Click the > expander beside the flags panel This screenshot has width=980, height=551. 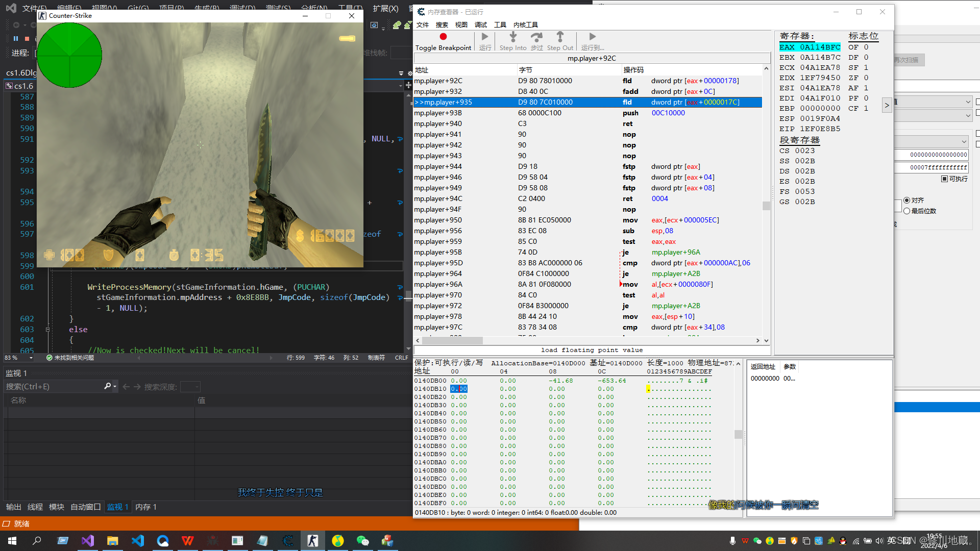(887, 105)
